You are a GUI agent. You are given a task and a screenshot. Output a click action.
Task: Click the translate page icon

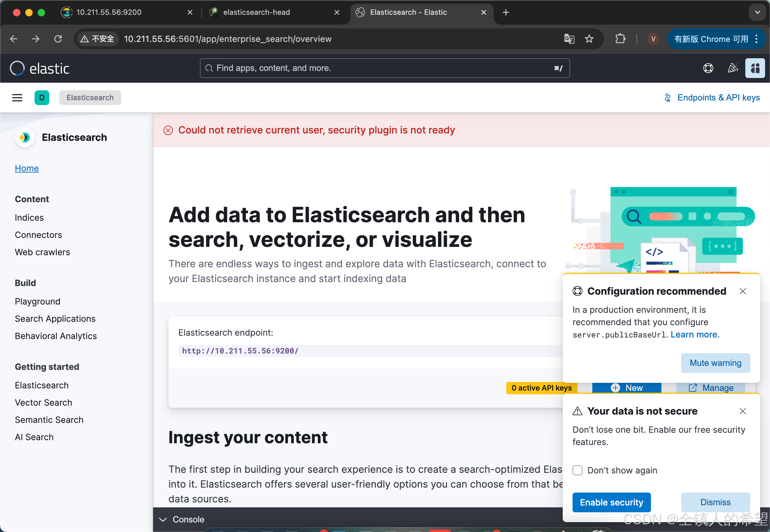(x=569, y=39)
